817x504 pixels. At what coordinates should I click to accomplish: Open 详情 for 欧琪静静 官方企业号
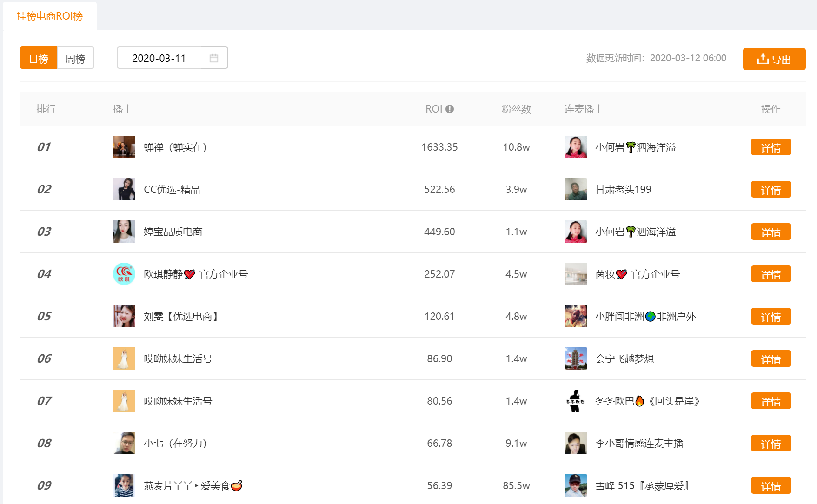771,274
